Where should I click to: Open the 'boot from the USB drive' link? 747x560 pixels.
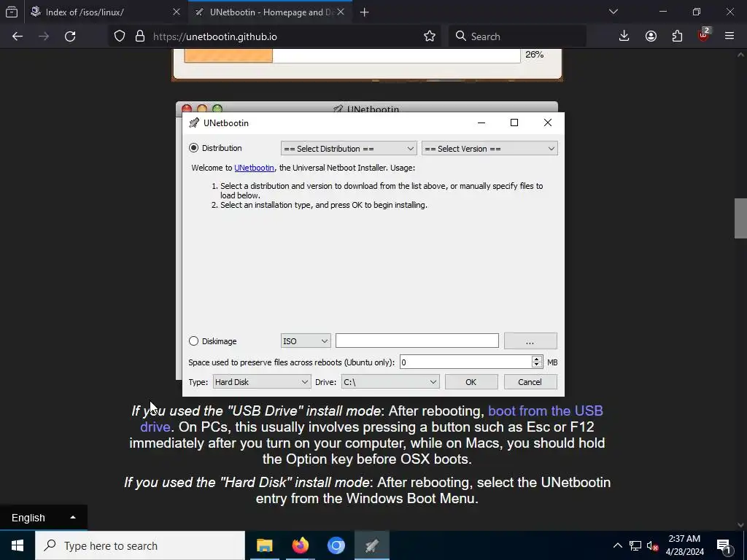[546, 411]
